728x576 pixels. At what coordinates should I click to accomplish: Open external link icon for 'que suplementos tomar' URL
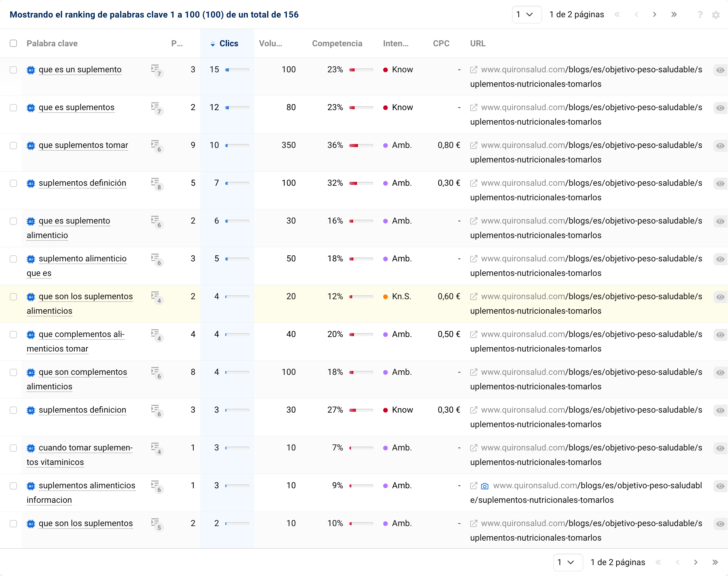tap(474, 145)
